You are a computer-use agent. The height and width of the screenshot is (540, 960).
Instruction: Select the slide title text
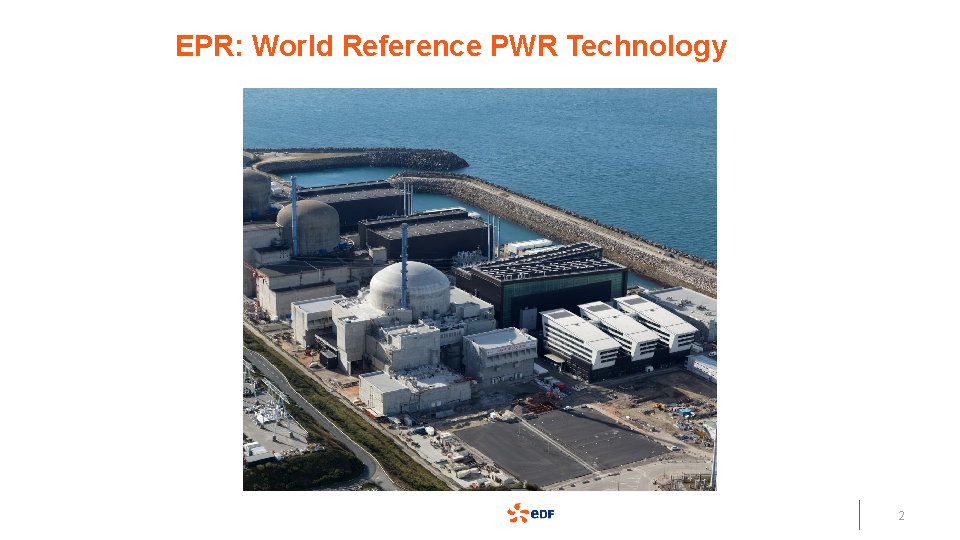450,46
